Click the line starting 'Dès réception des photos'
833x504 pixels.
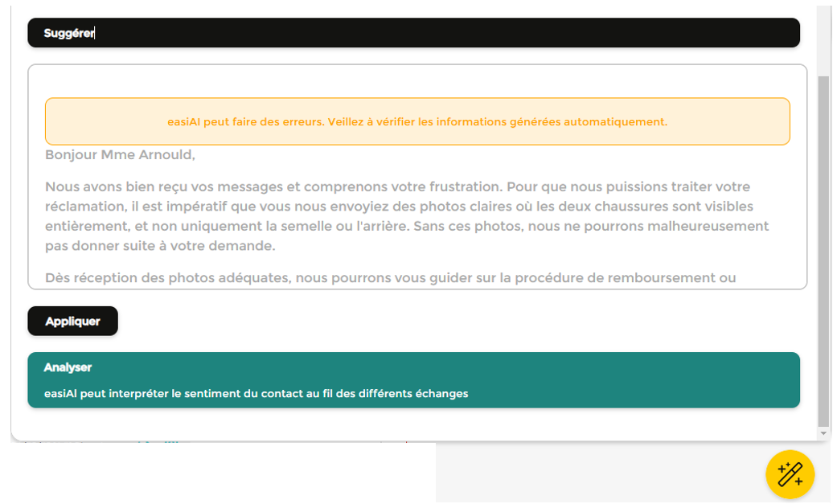tap(390, 278)
